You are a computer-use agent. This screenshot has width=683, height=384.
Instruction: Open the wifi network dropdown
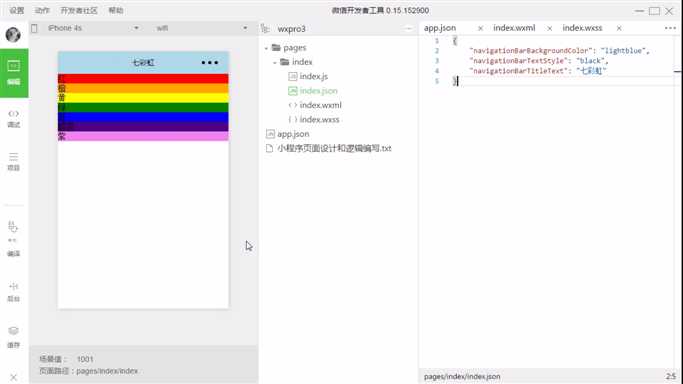click(201, 28)
